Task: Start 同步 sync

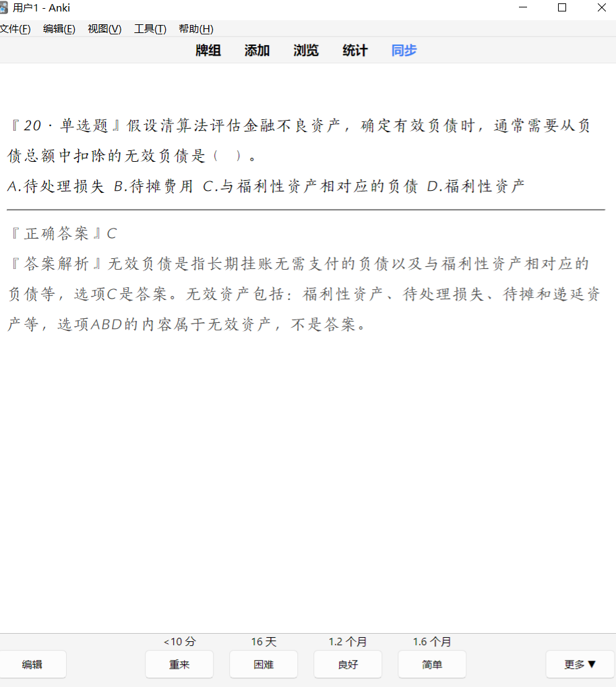Action: [x=404, y=51]
